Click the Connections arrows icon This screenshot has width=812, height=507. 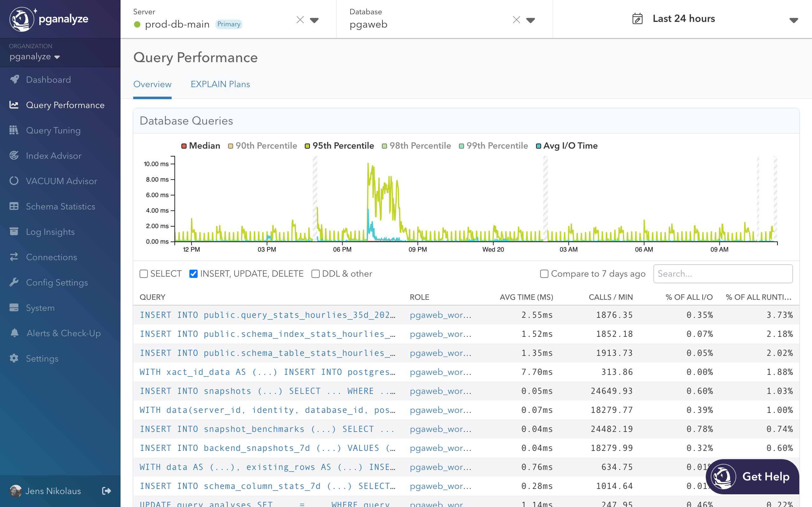tap(14, 257)
